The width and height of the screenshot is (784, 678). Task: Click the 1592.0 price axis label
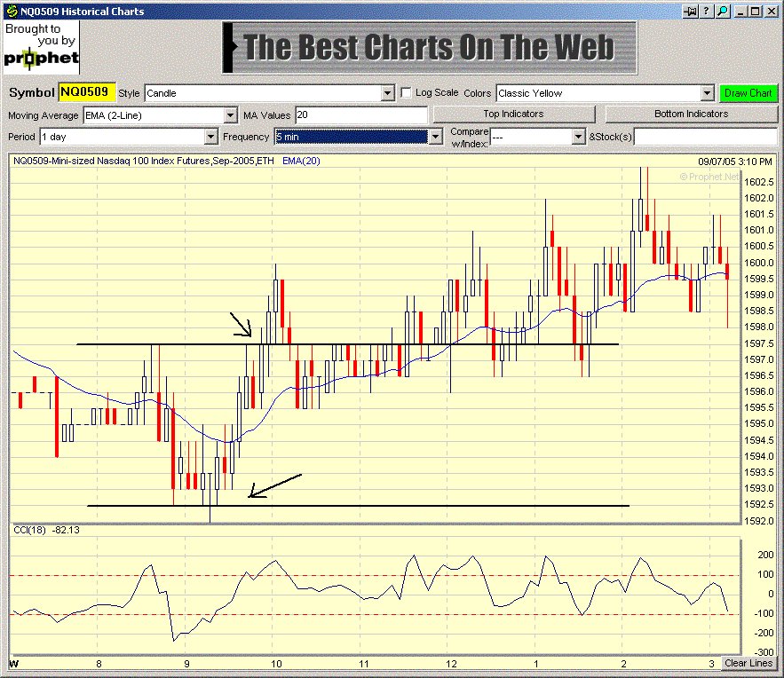(759, 521)
